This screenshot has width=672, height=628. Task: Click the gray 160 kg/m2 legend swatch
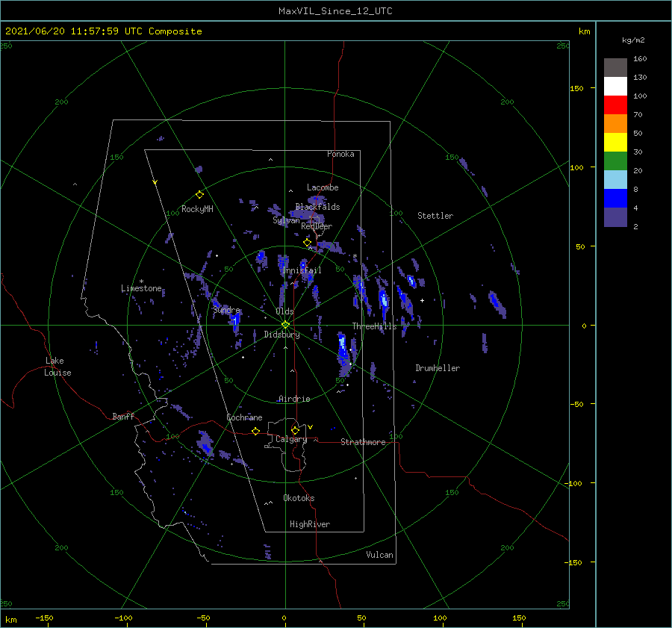pos(615,68)
